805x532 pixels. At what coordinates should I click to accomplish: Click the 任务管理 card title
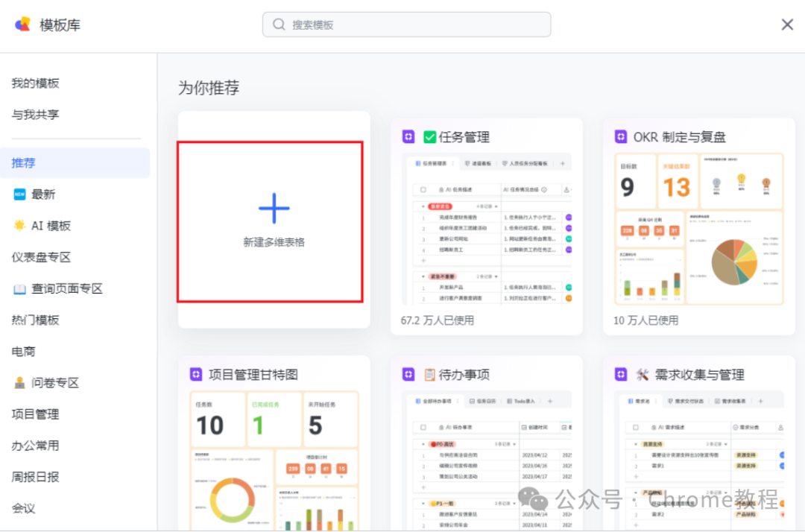tap(464, 137)
